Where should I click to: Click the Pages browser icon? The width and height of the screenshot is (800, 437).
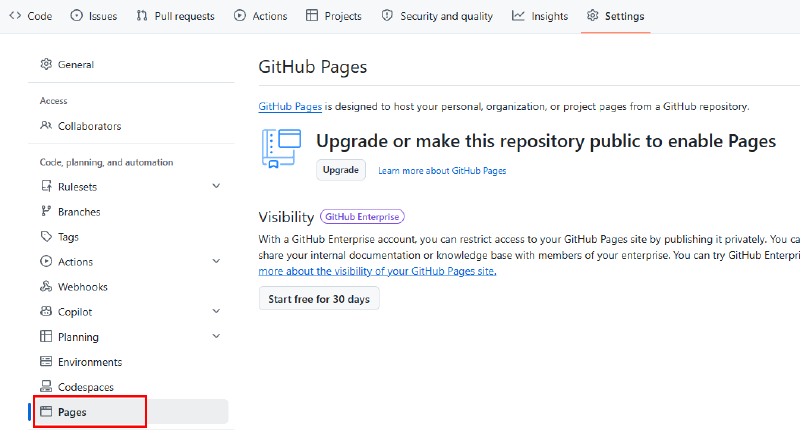click(x=46, y=411)
